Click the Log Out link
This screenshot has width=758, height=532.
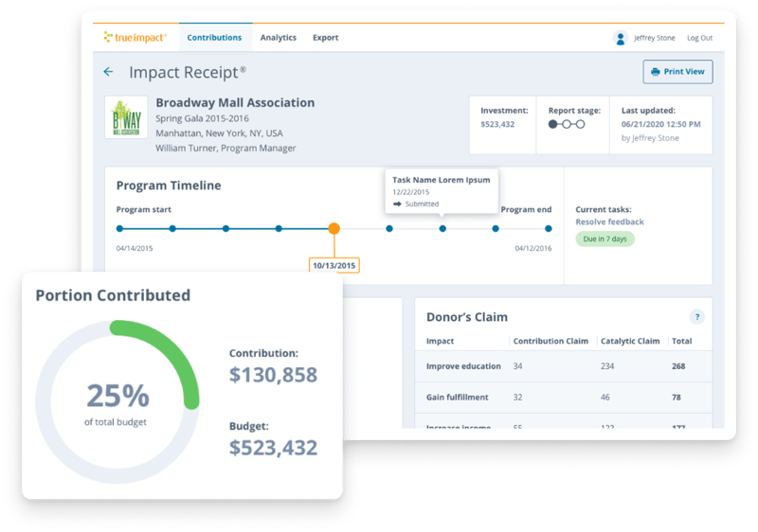tap(699, 38)
